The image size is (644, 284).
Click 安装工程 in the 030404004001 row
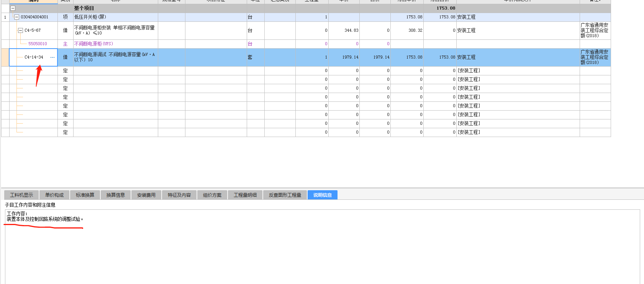tap(466, 17)
